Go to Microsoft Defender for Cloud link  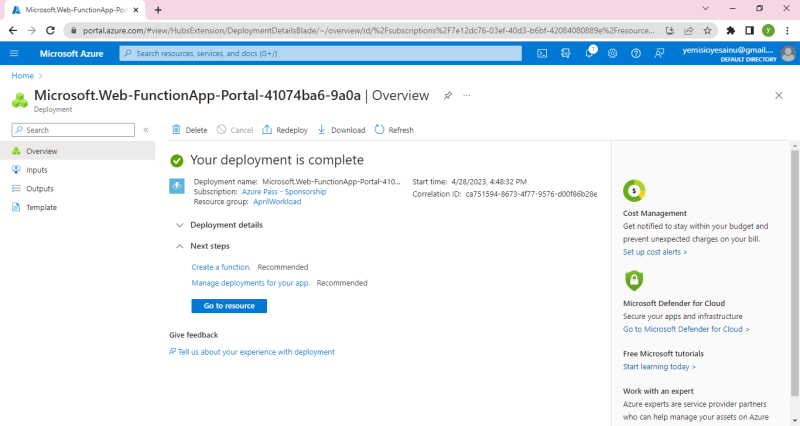click(686, 329)
